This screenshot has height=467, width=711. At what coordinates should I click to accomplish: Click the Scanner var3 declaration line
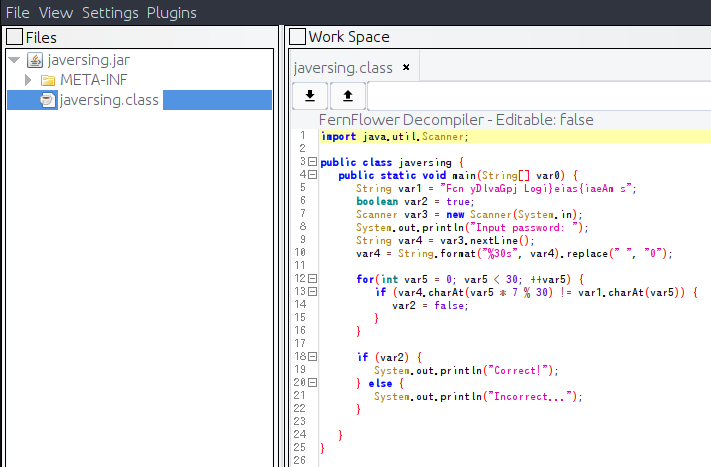pos(469,214)
